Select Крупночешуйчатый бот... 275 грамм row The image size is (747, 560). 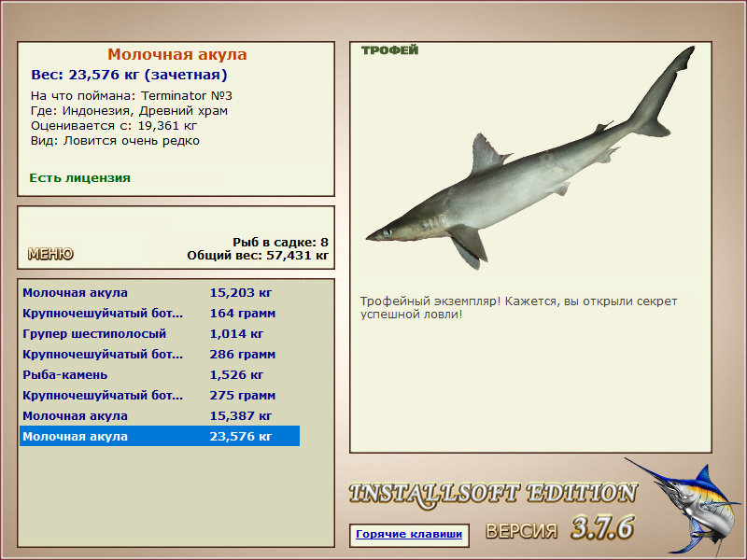160,395
